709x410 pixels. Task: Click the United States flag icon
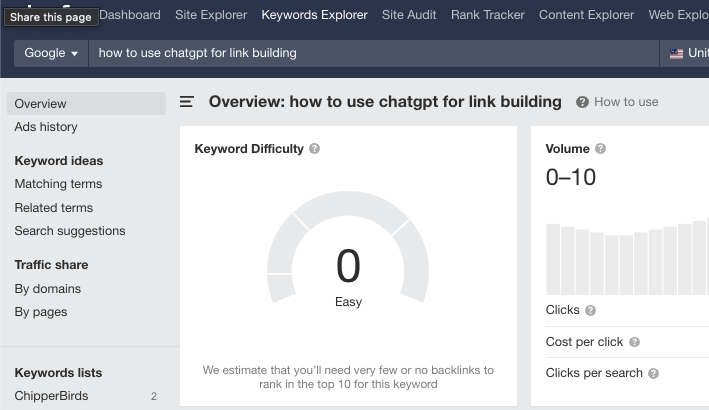pos(676,54)
